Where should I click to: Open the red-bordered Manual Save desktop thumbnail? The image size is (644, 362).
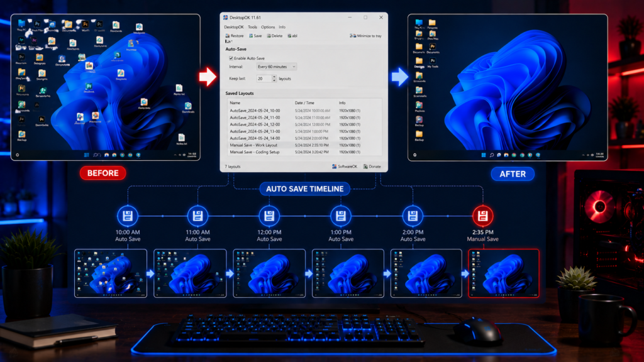[x=504, y=273]
